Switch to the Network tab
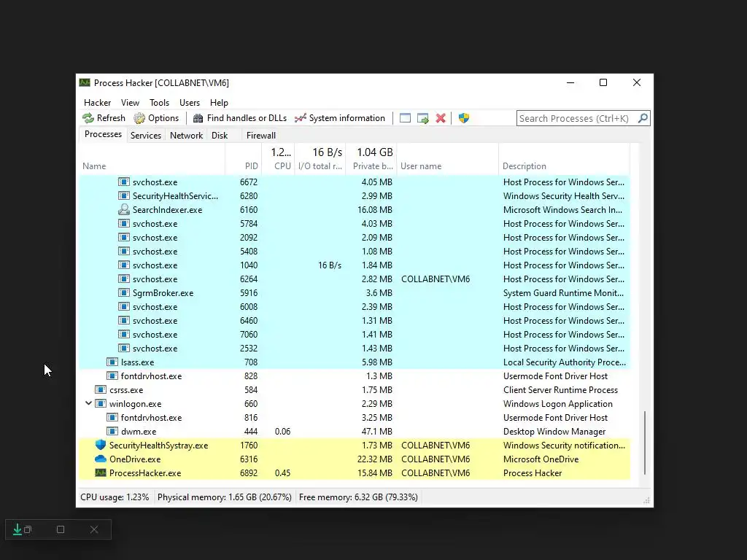Screen dimensions: 747x560 click(x=186, y=136)
